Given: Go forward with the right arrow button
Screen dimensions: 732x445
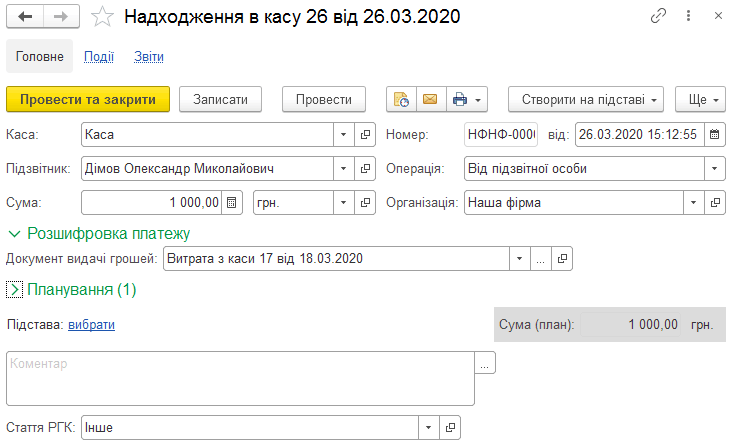Looking at the screenshot, I should point(61,17).
